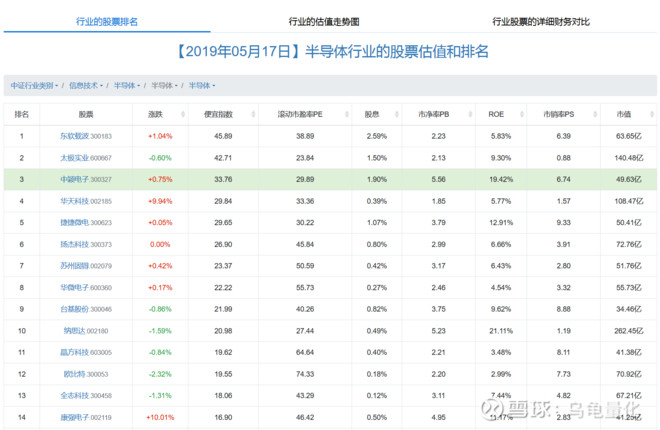The image size is (660, 430).
Task: Toggle sort icon for 滚动市盈率PE column
Action: [x=346, y=114]
